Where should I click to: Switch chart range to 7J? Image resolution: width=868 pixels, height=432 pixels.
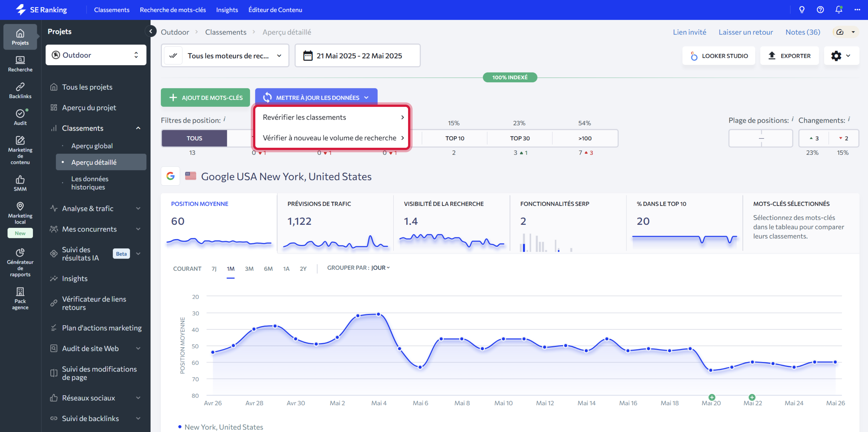point(214,268)
